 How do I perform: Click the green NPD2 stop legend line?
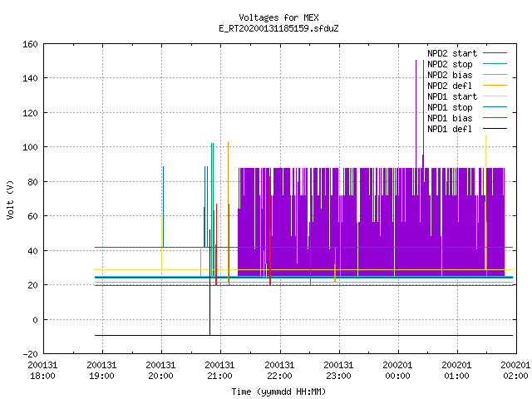(x=495, y=64)
